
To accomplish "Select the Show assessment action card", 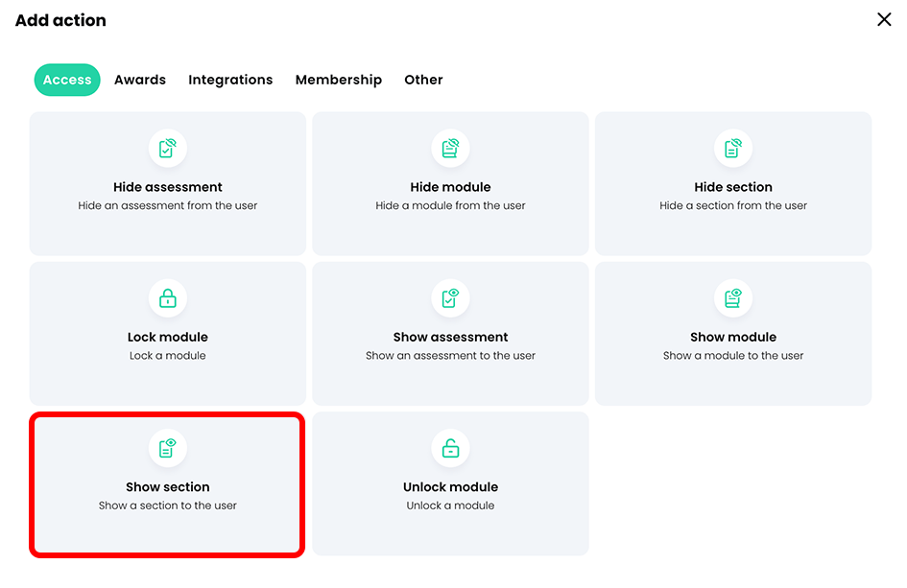I will click(450, 333).
